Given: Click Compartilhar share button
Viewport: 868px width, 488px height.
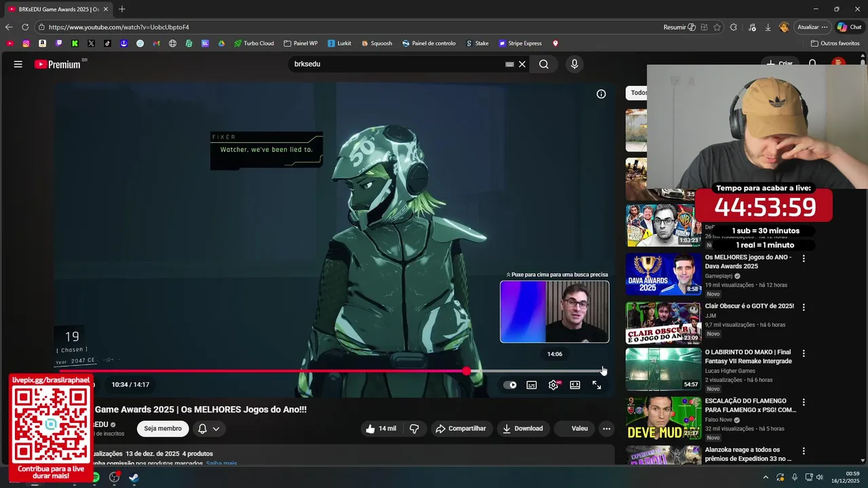Looking at the screenshot, I should (461, 428).
